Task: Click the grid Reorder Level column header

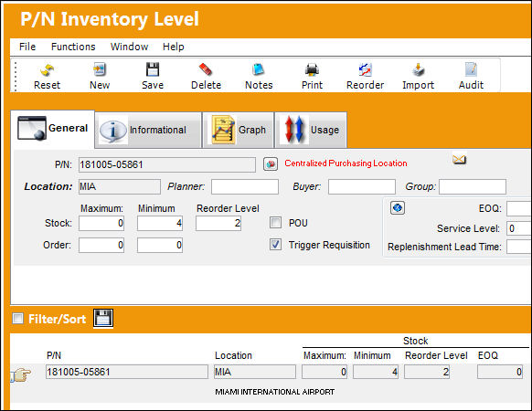Action: [436, 355]
